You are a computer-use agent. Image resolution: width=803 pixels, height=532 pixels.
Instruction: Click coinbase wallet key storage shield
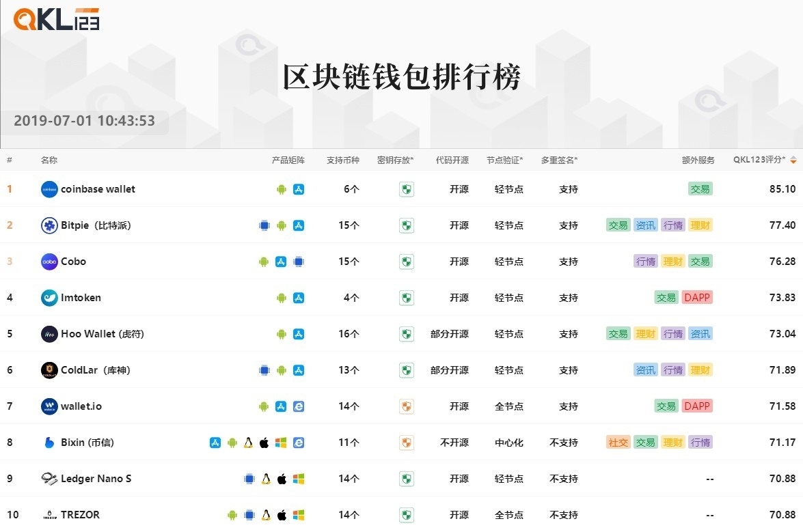[x=407, y=189]
